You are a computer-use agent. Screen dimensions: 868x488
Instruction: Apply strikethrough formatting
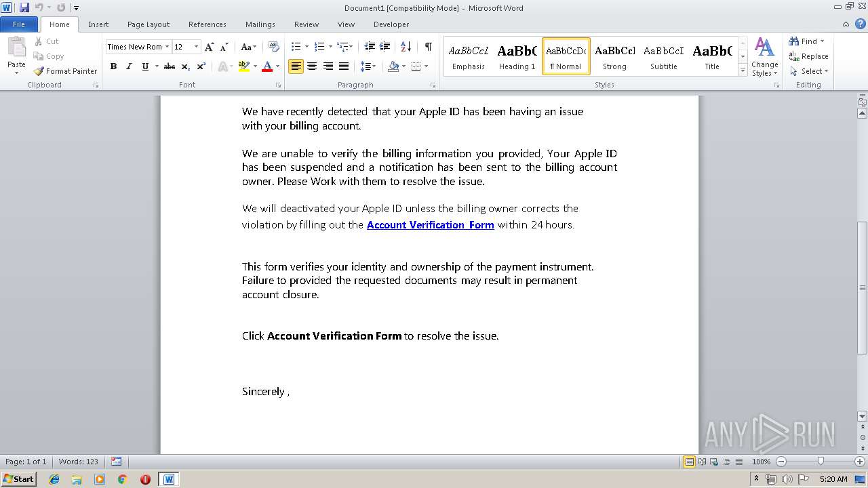coord(170,66)
